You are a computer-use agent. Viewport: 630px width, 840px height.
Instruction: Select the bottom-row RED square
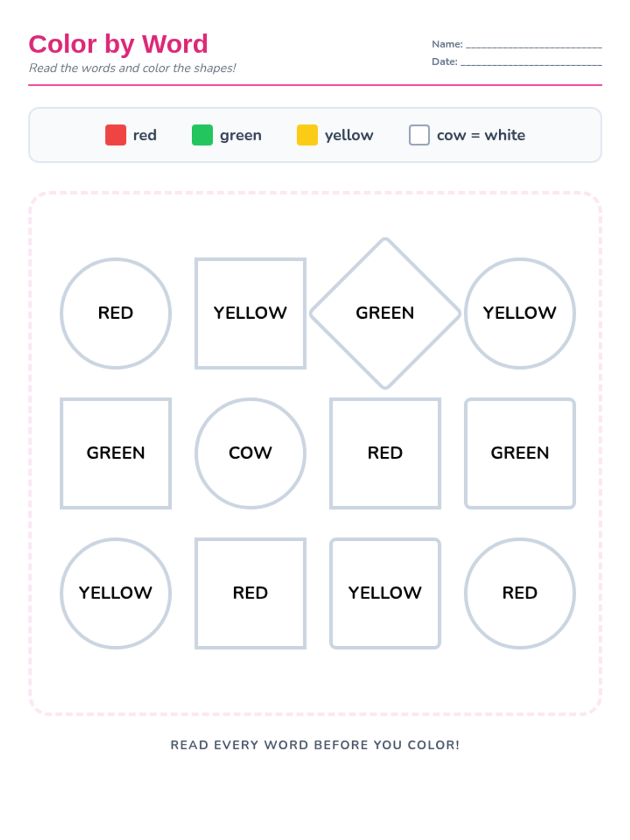coord(250,593)
